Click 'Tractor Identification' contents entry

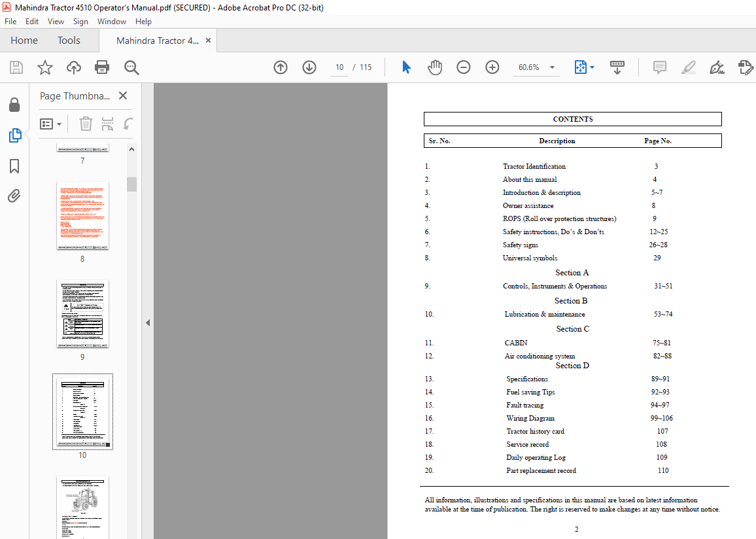coord(534,166)
